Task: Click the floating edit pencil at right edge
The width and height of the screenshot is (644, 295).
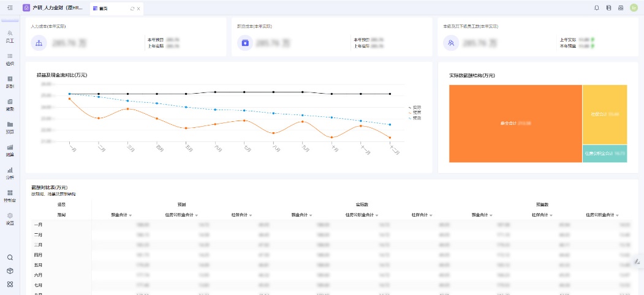Action: click(637, 261)
